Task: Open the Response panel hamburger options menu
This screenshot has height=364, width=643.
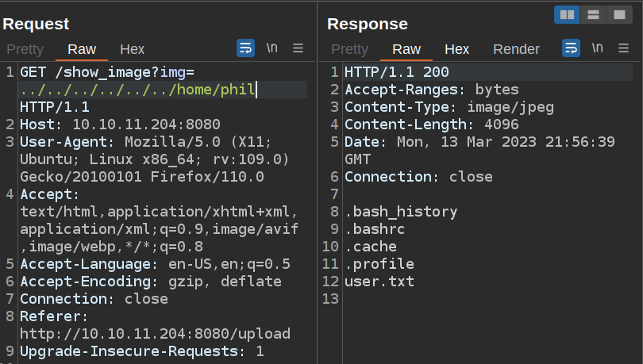Action: click(623, 48)
